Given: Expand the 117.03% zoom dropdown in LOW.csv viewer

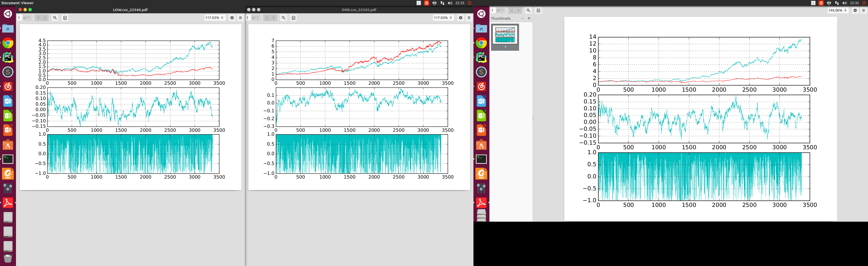Looking at the screenshot, I should point(222,18).
